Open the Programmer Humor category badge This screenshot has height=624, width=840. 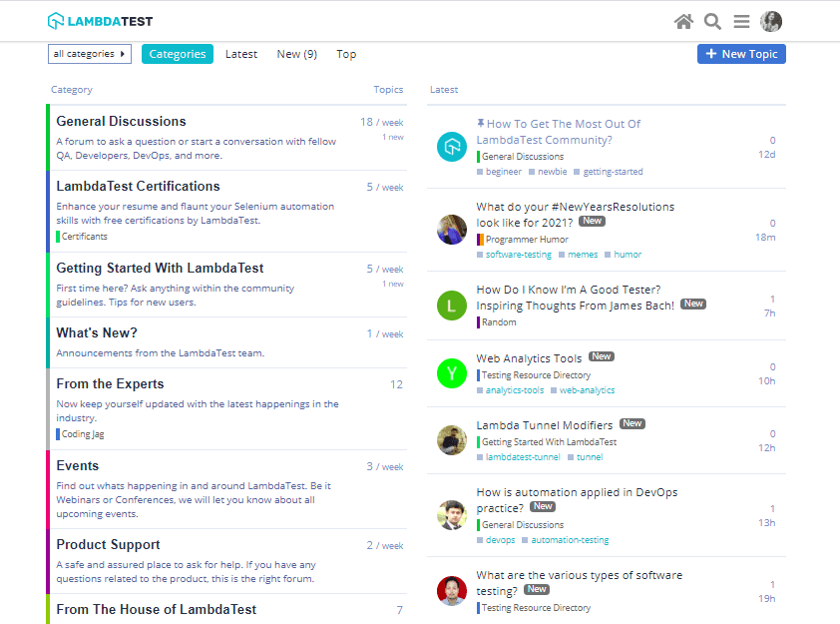coord(523,240)
